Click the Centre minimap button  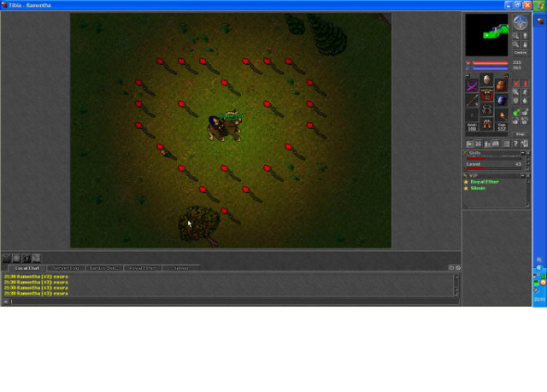521,53
